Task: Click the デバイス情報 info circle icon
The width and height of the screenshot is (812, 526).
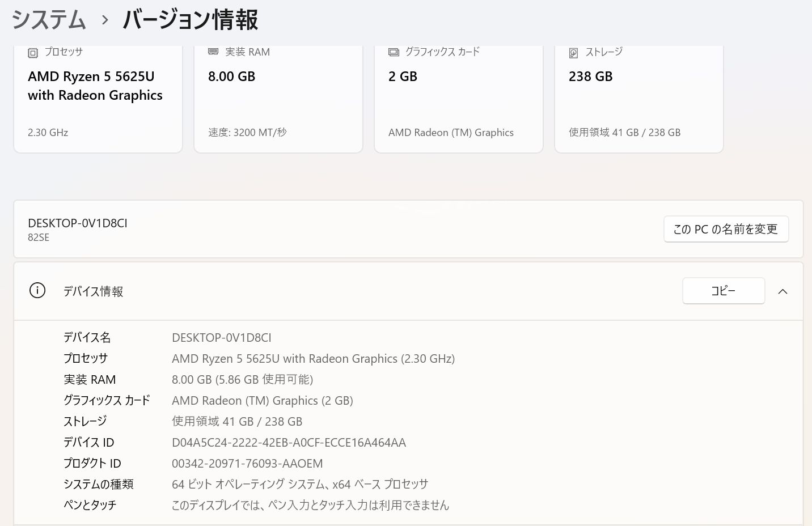Action: (37, 291)
